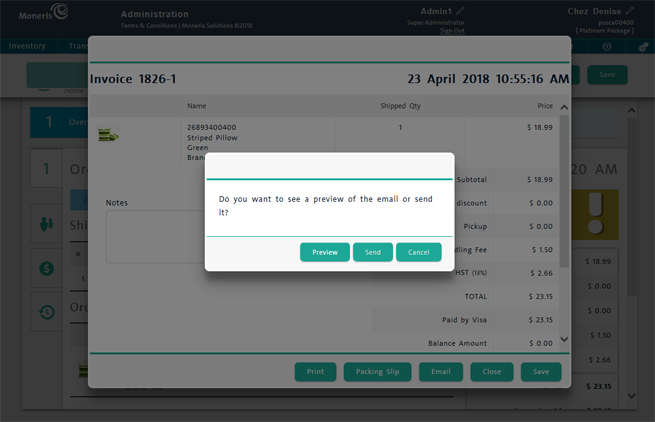Click the Striped Pillow product thumbnail
This screenshot has width=655, height=422.
pyautogui.click(x=108, y=135)
